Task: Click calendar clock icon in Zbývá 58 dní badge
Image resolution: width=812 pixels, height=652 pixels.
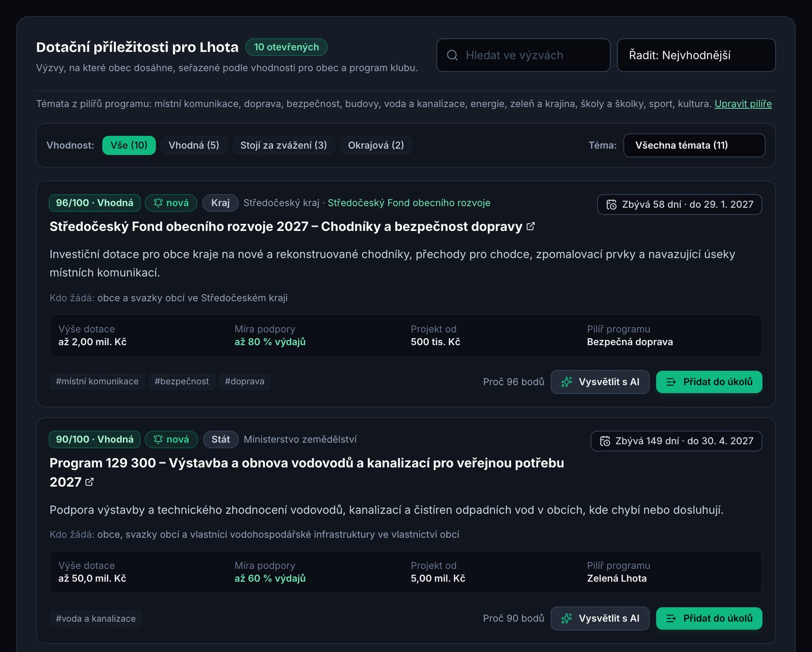Action: pyautogui.click(x=612, y=204)
